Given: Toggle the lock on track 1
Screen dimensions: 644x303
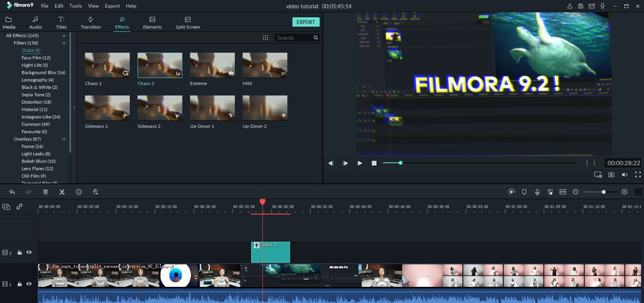Looking at the screenshot, I should (x=20, y=285).
